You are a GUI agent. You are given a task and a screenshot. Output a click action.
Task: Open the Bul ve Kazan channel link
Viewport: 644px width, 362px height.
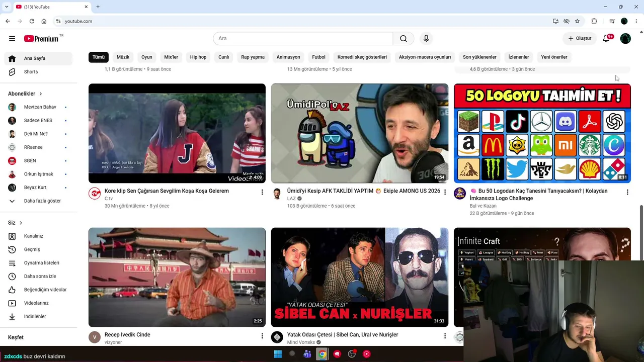[483, 206]
